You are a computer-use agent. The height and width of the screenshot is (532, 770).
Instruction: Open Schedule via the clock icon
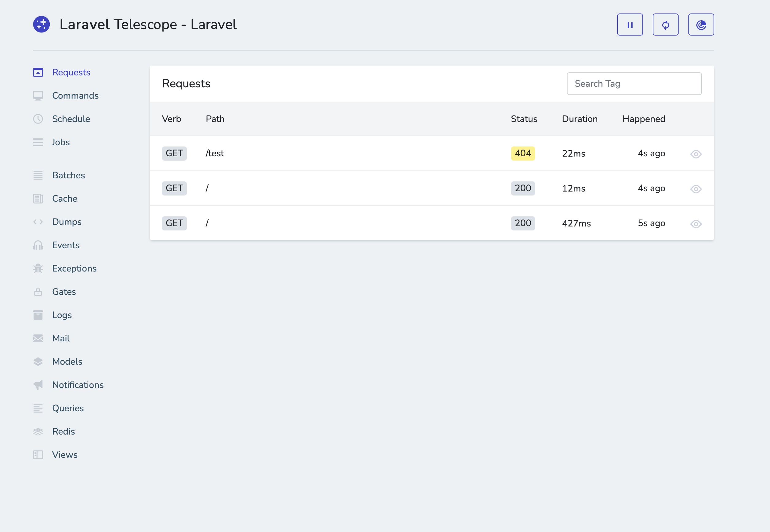coord(38,119)
